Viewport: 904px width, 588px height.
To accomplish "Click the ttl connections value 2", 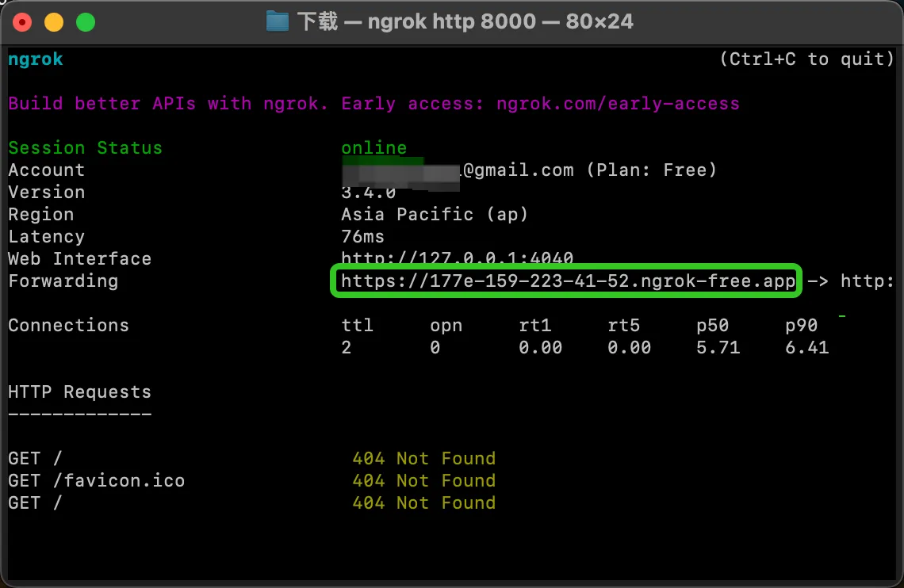I will pyautogui.click(x=347, y=348).
